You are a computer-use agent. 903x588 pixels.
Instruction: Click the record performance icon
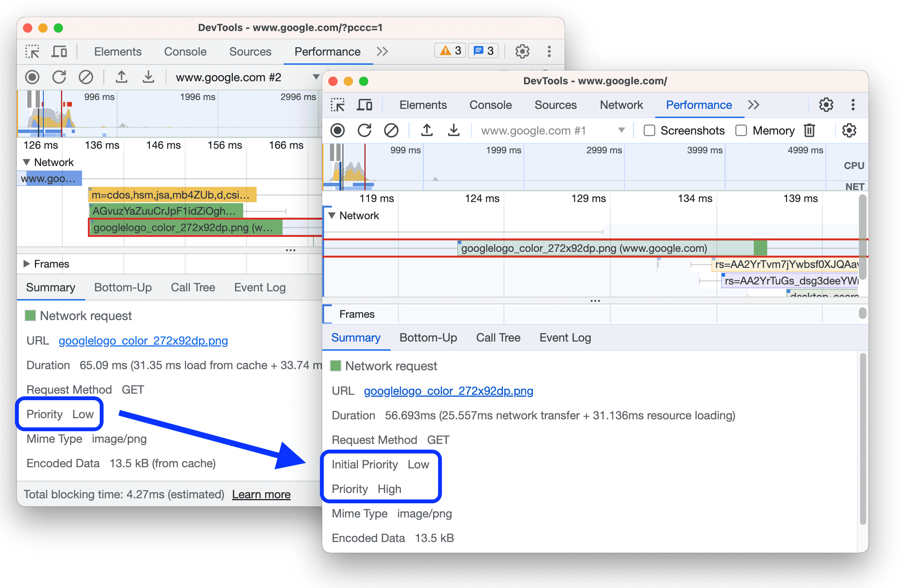[337, 130]
